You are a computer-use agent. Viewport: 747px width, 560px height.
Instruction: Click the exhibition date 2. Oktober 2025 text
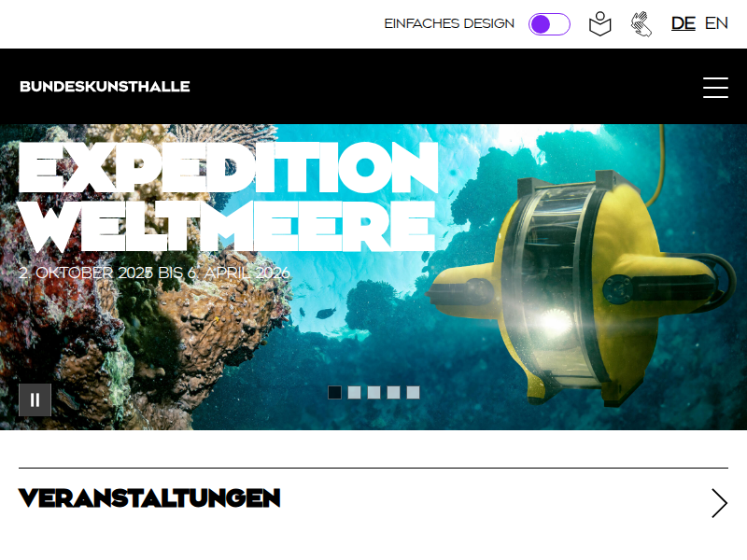(86, 273)
